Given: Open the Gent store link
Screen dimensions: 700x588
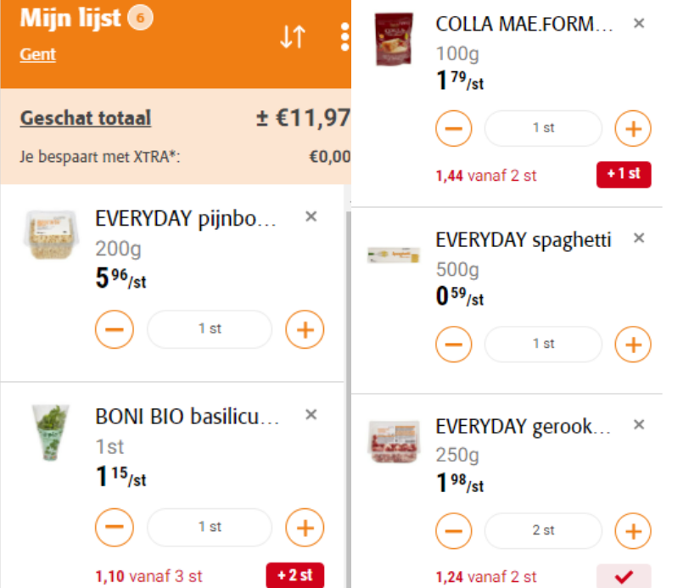Looking at the screenshot, I should coord(37,54).
